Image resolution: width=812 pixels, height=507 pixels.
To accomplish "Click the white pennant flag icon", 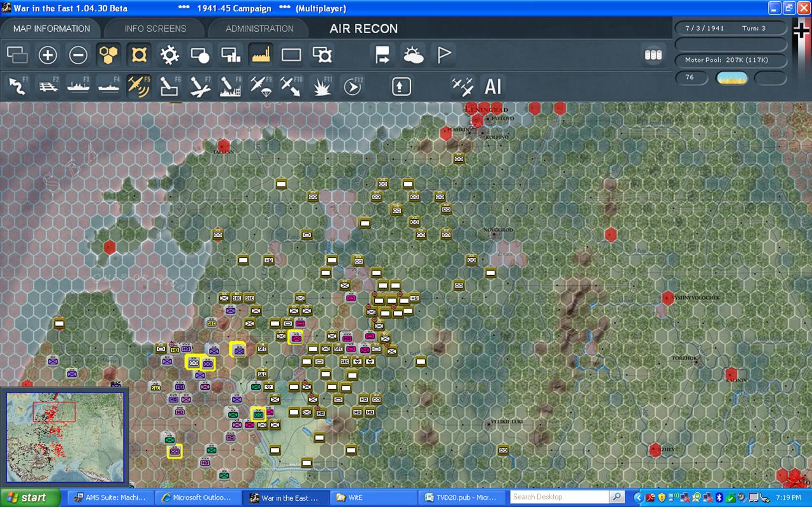I will click(444, 55).
